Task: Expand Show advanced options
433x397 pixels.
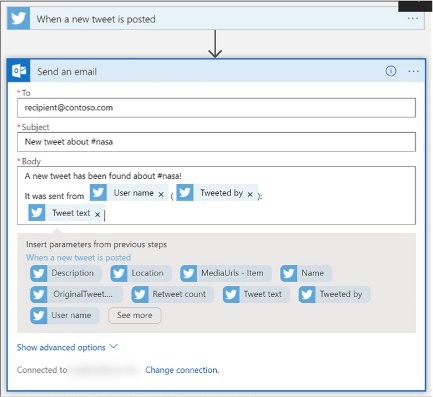Action: click(x=67, y=347)
